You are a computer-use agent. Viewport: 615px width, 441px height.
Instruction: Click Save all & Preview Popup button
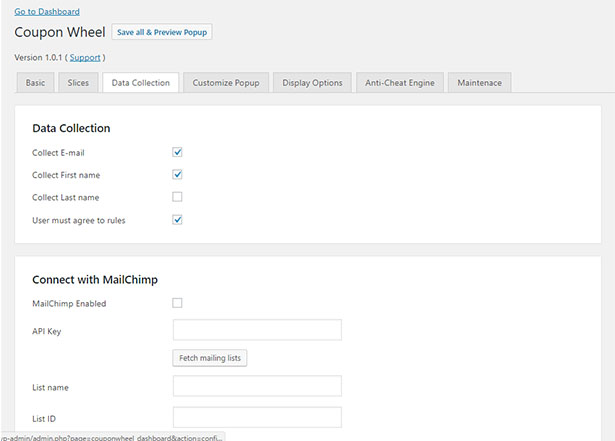click(162, 32)
